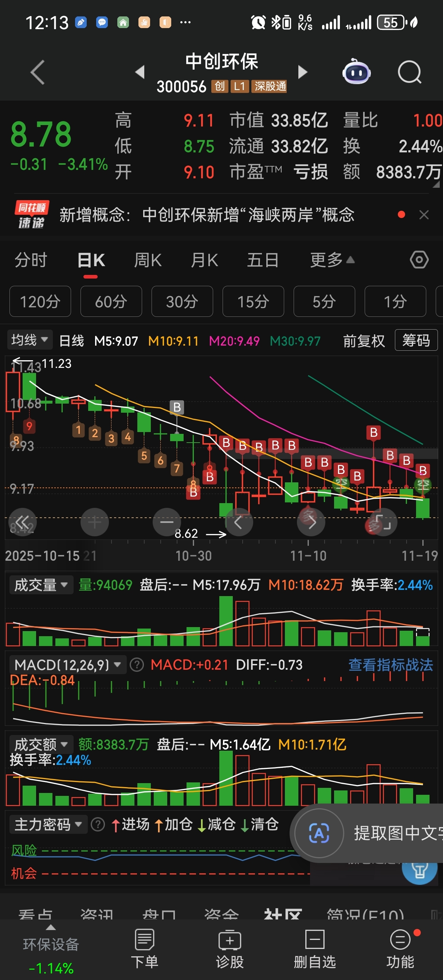Select the 15分 period button
The width and height of the screenshot is (443, 980).
pos(253,301)
